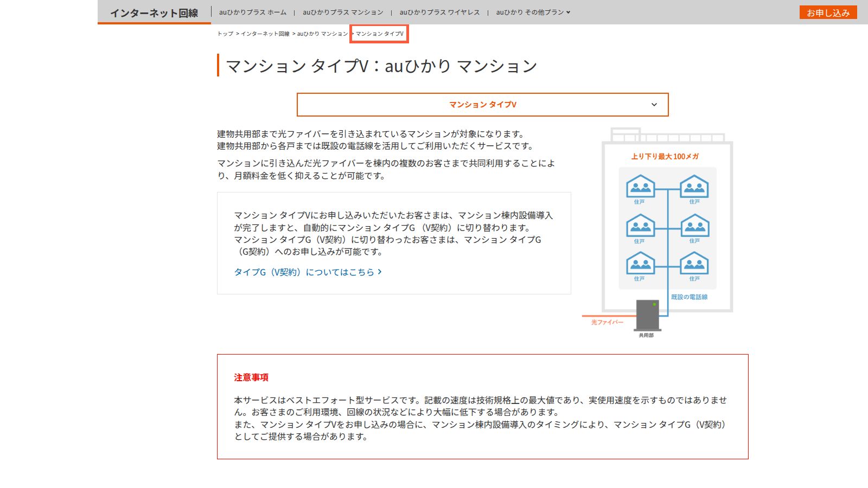Click the マンション タイプV breadcrumb item
The height and width of the screenshot is (488, 868).
[379, 34]
